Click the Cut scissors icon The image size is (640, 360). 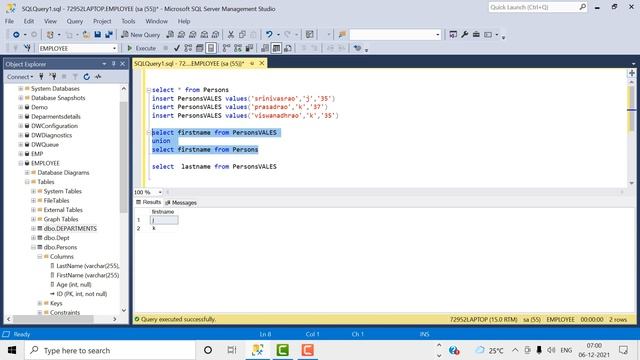click(231, 35)
